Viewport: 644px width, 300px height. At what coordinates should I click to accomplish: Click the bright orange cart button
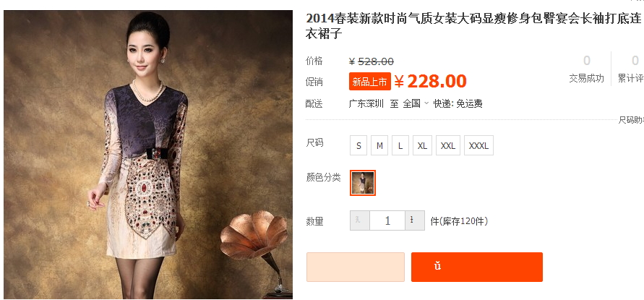pos(477,267)
